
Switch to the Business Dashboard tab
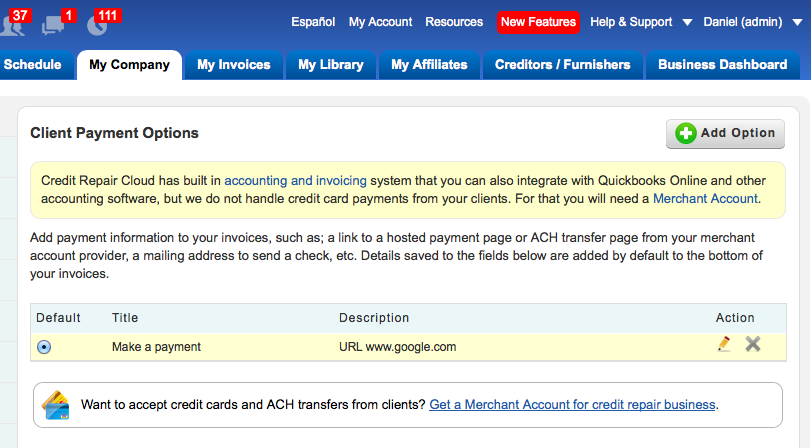(x=723, y=65)
